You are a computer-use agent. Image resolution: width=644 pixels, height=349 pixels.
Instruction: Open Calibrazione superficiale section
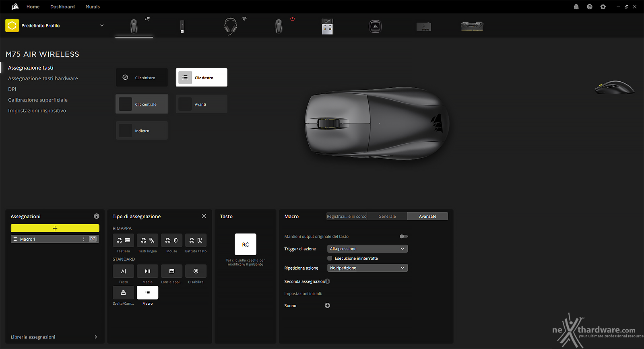pyautogui.click(x=38, y=100)
